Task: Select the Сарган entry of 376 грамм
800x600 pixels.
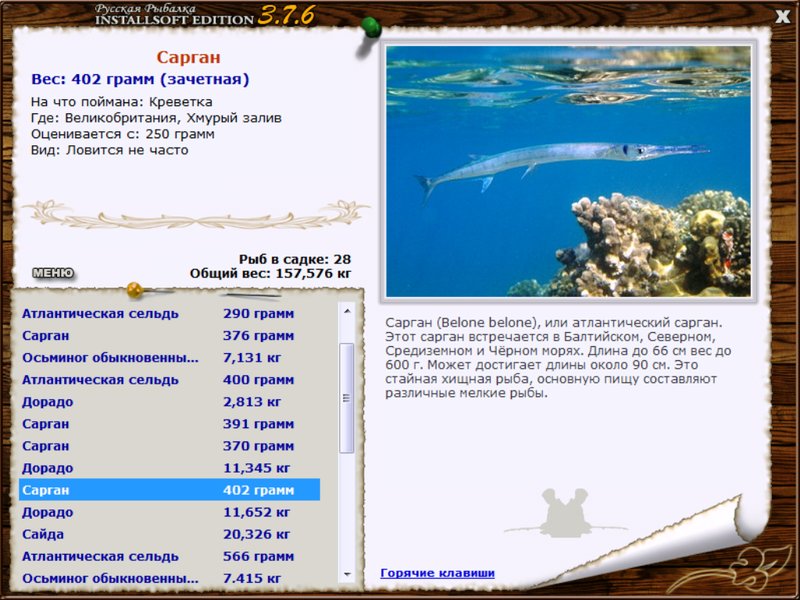Action: [169, 336]
